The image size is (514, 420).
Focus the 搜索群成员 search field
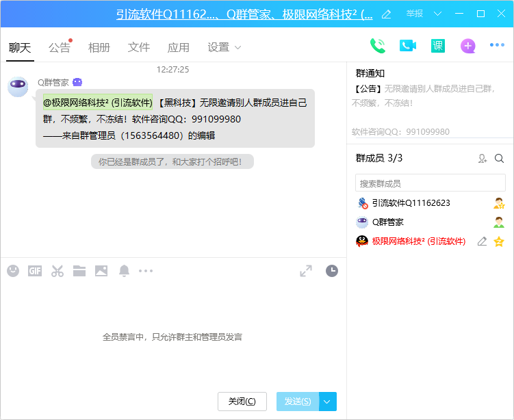tap(430, 183)
